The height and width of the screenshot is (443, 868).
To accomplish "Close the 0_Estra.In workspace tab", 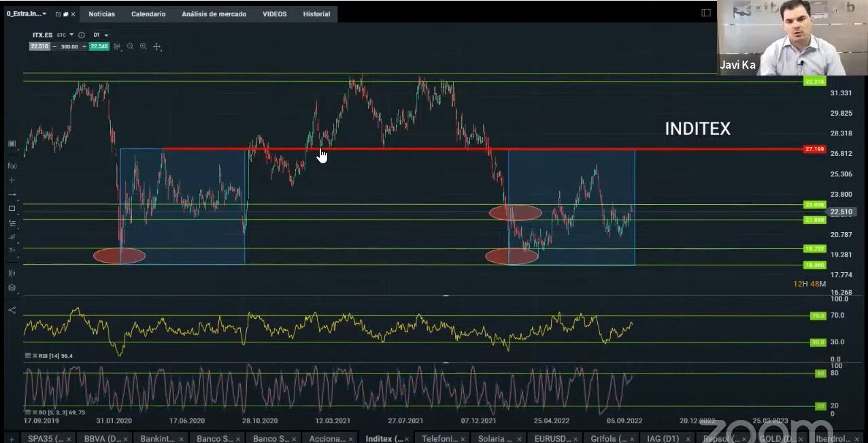I will 73,14.
